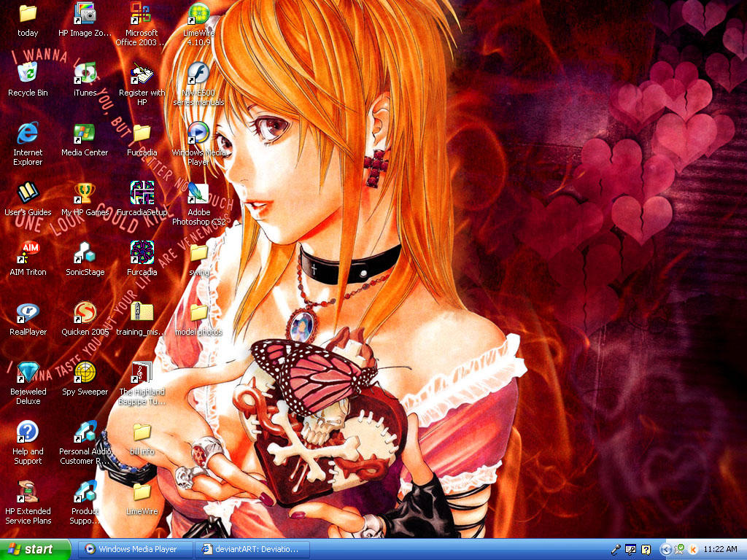Open the training_mis zipped folder

point(142,313)
